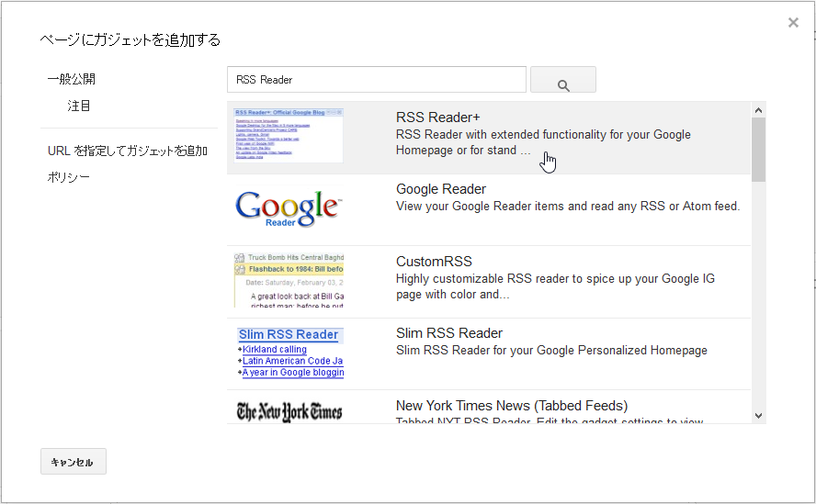Click the scrollbar up arrow
The image size is (816, 504).
758,110
